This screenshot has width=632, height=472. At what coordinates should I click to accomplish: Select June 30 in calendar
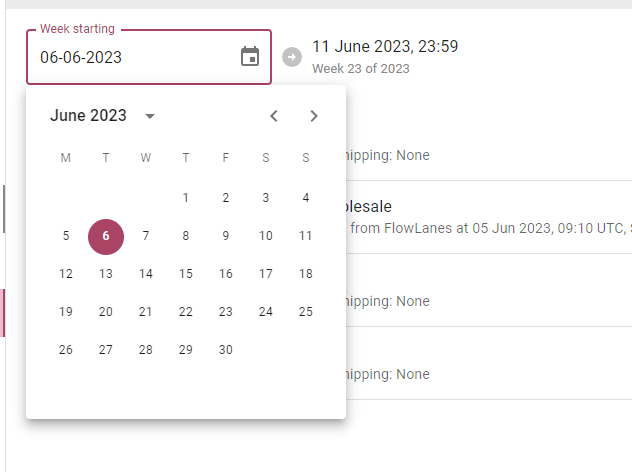coord(226,349)
